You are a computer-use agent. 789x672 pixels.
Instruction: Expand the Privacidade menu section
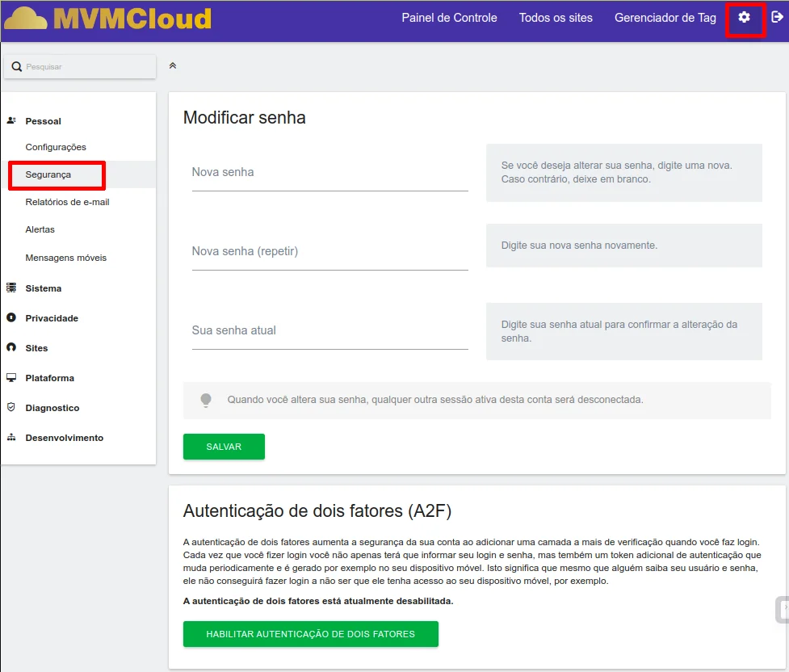click(x=52, y=318)
